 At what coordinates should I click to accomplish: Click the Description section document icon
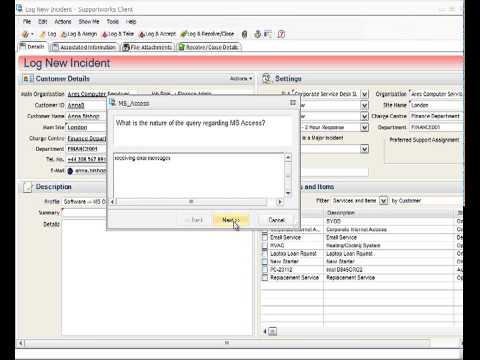pyautogui.click(x=28, y=187)
